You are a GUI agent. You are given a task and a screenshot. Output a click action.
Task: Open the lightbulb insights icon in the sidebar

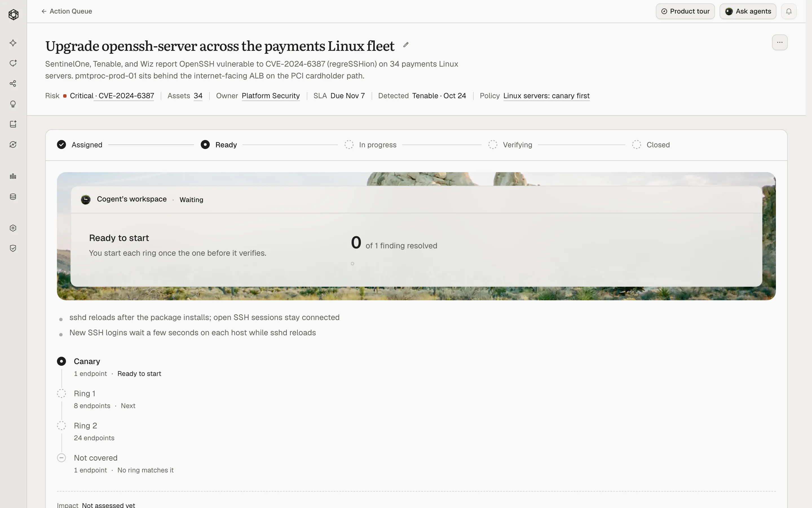point(13,104)
